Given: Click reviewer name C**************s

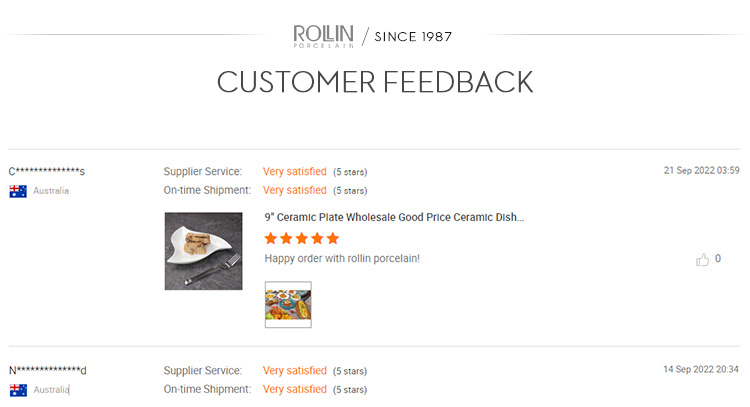Looking at the screenshot, I should coord(47,171).
